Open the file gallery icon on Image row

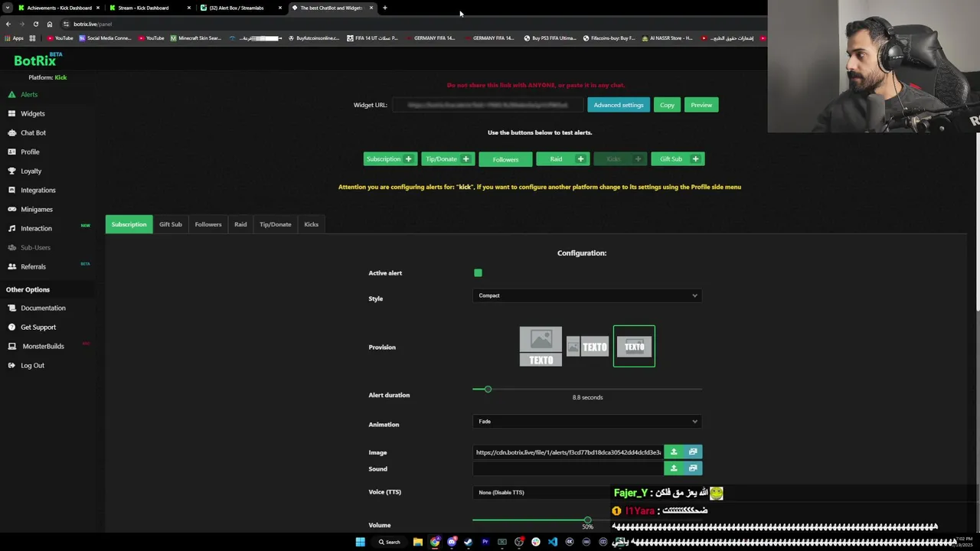point(693,452)
